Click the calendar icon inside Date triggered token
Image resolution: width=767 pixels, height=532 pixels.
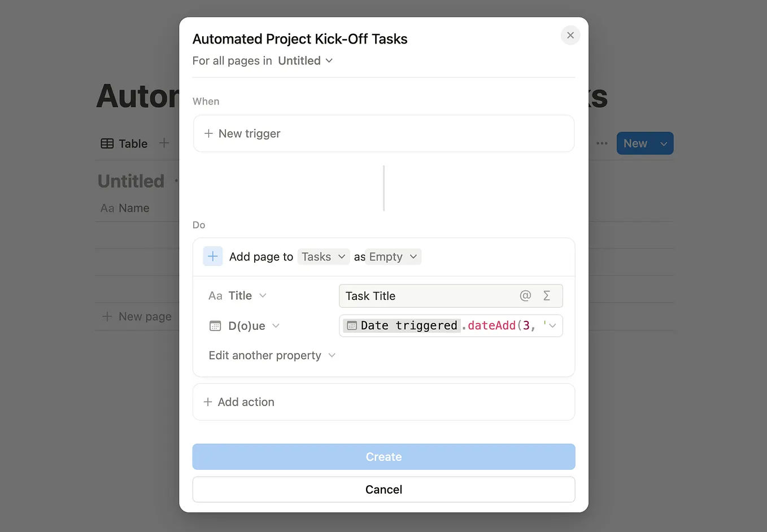[x=351, y=325]
